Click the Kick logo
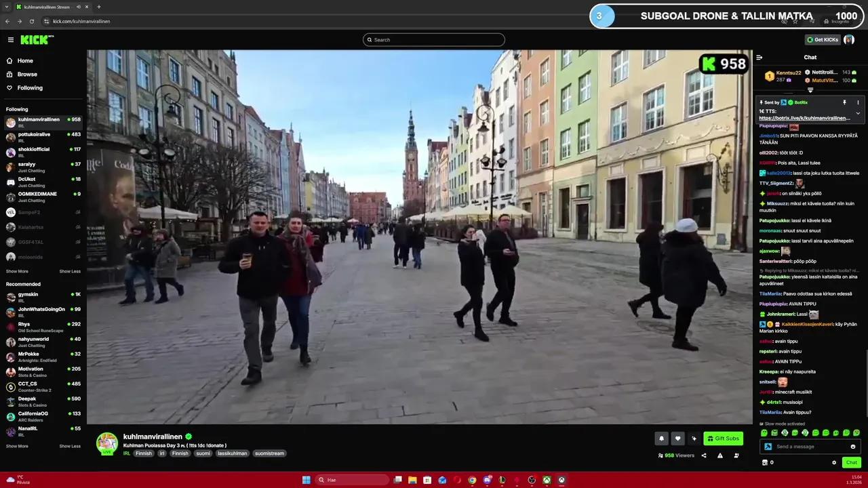Viewport: 868px width, 488px height. [x=37, y=40]
